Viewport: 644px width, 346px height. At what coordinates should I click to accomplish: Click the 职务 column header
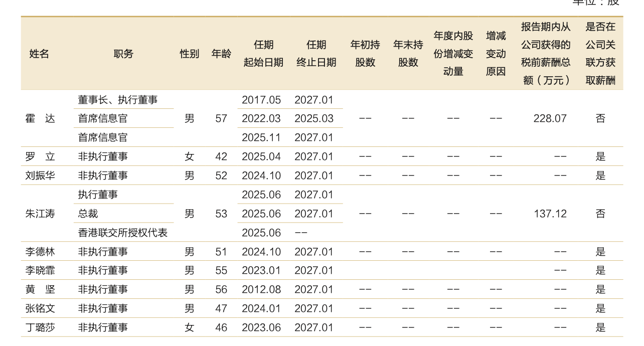[123, 54]
